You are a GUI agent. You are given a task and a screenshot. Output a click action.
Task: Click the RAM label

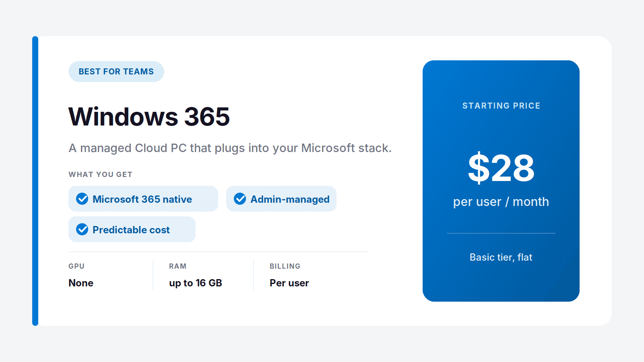(178, 266)
